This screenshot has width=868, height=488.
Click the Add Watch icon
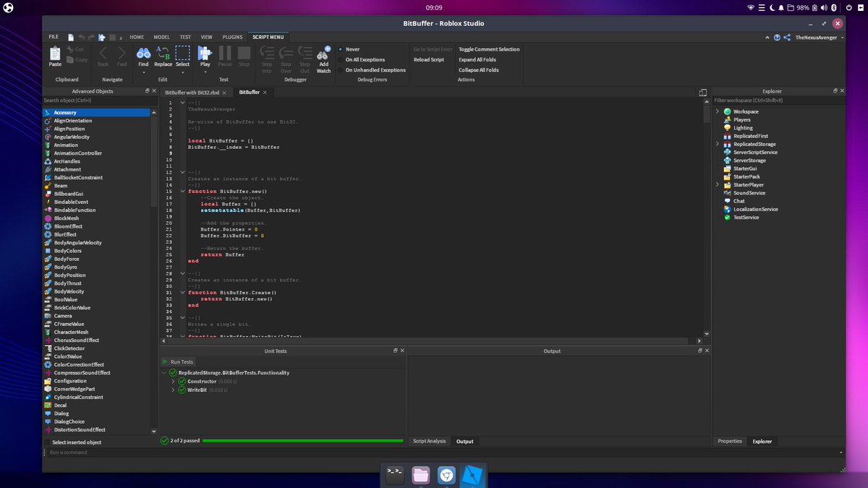(x=323, y=53)
